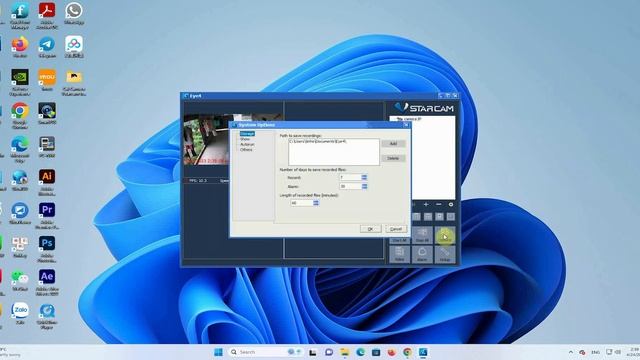Focus the Alarm days input field

350,186
